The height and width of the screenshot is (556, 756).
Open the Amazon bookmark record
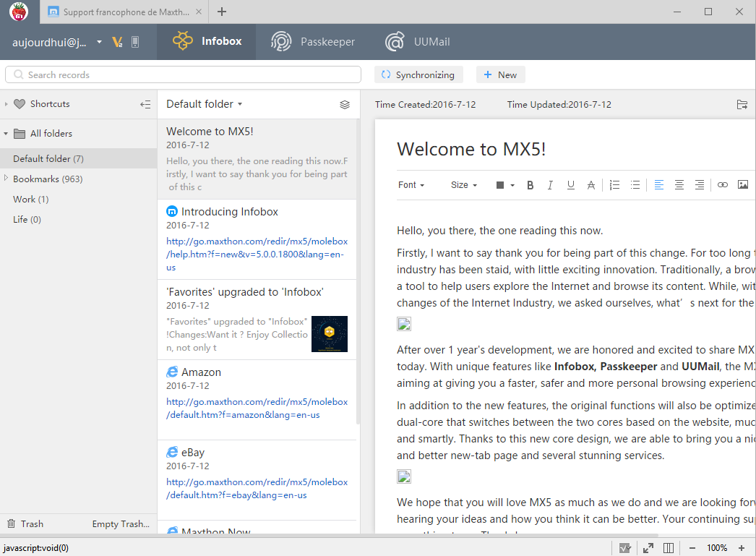pyautogui.click(x=257, y=400)
